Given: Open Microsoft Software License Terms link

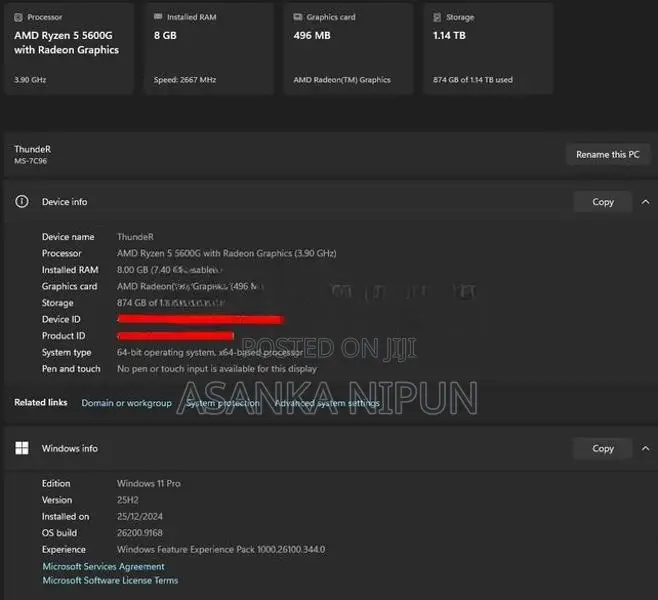Looking at the screenshot, I should click(x=110, y=580).
